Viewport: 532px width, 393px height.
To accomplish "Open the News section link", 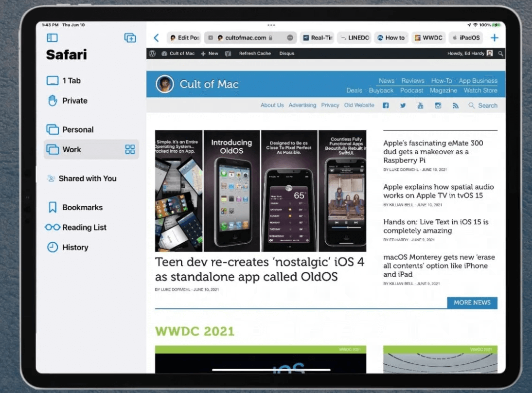I will (x=387, y=81).
